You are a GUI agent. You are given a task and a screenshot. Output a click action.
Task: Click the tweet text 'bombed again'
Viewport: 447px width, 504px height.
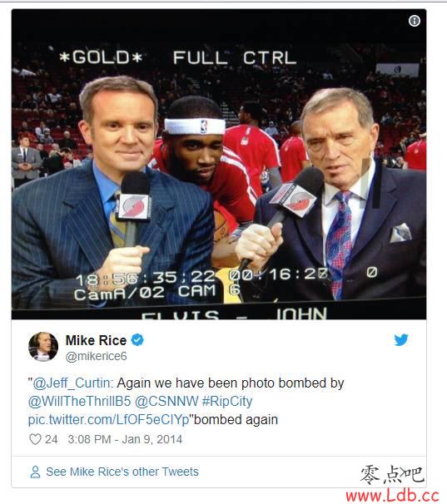click(236, 420)
